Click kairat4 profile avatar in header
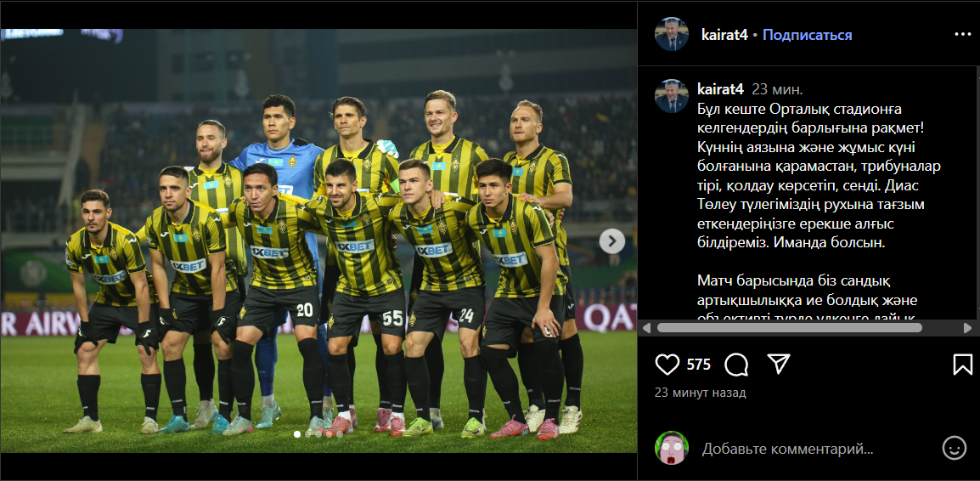Image resolution: width=980 pixels, height=481 pixels. tap(671, 34)
